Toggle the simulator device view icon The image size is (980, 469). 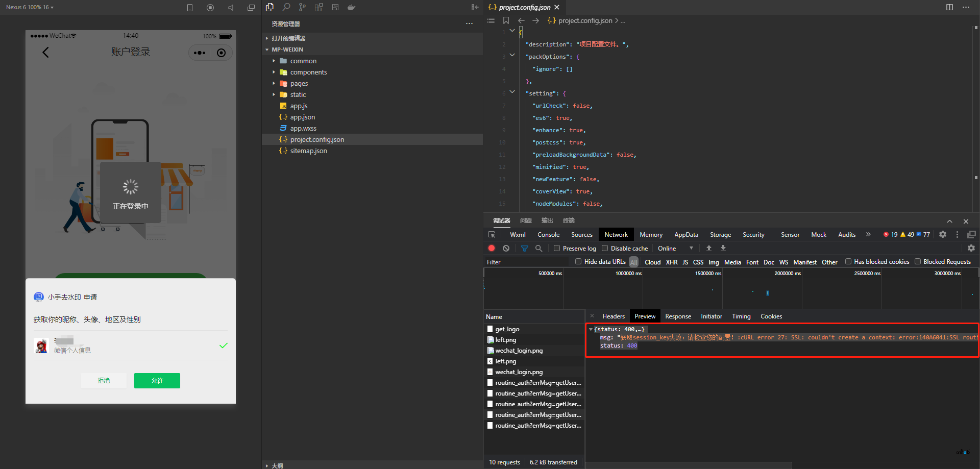[x=190, y=8]
